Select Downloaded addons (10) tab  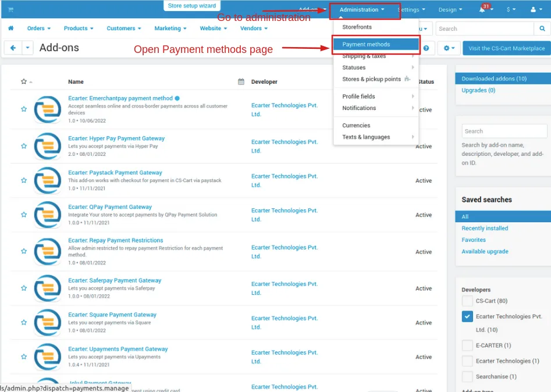[503, 79]
